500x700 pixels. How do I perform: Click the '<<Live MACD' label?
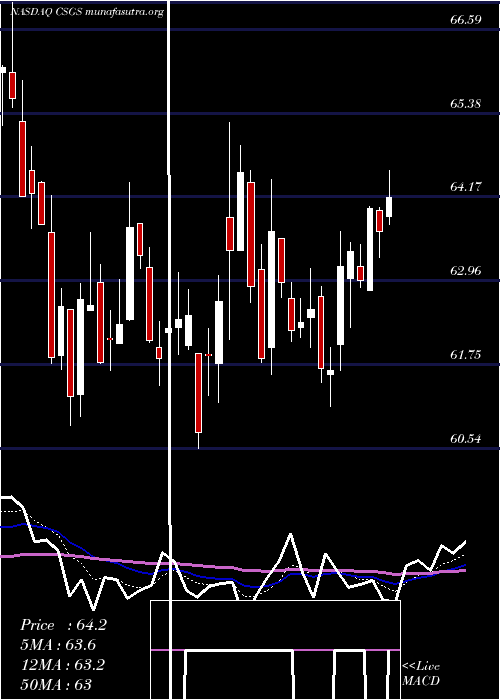pyautogui.click(x=421, y=674)
